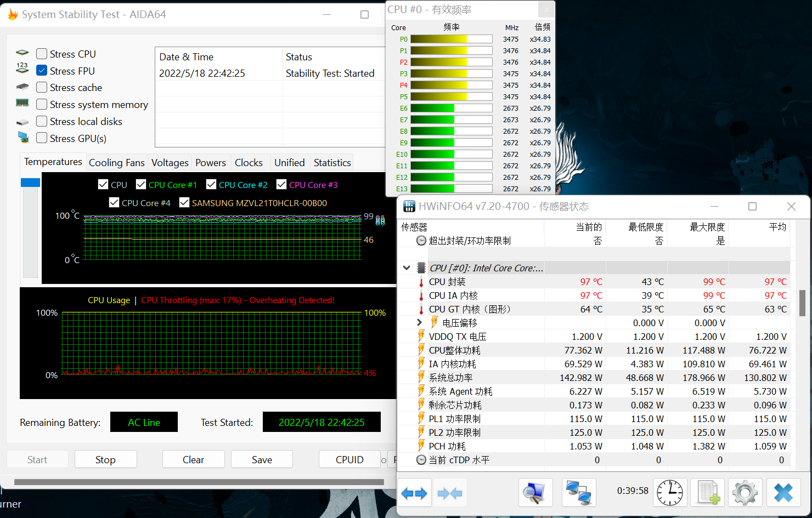Click the E6 core frequency bar

(x=452, y=108)
